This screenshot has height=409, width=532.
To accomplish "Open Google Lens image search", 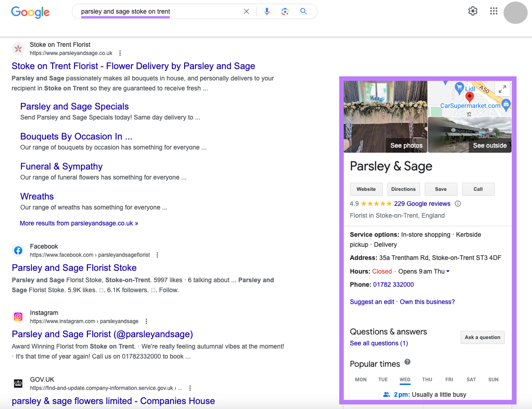I will tap(285, 11).
